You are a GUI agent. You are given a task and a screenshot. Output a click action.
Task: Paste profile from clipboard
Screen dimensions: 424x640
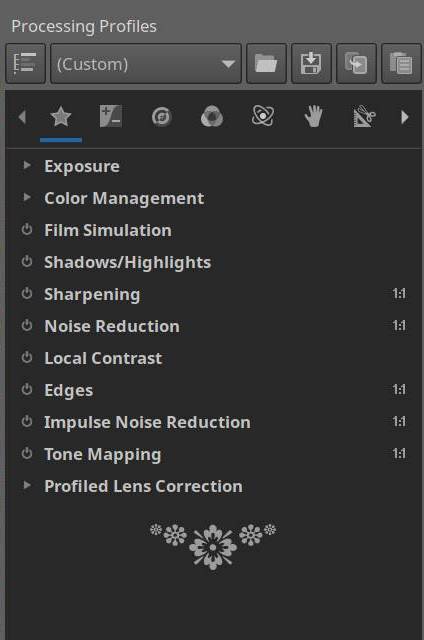click(401, 64)
